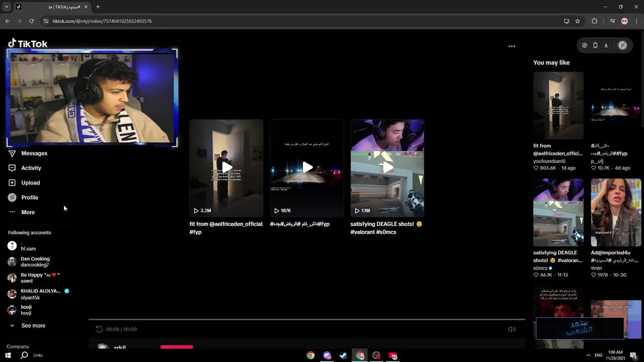The width and height of the screenshot is (644, 362).
Task: Click the address bar URL
Action: [x=102, y=21]
